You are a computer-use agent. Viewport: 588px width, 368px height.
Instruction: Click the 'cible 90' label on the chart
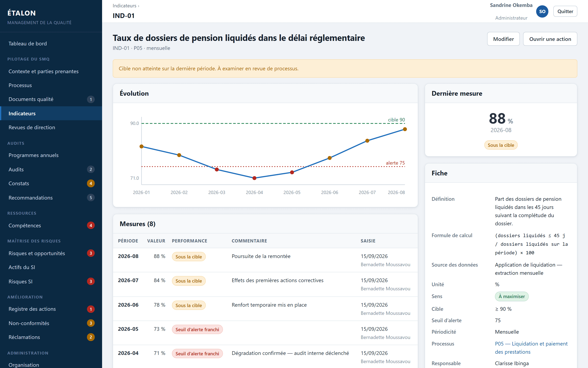pyautogui.click(x=396, y=120)
